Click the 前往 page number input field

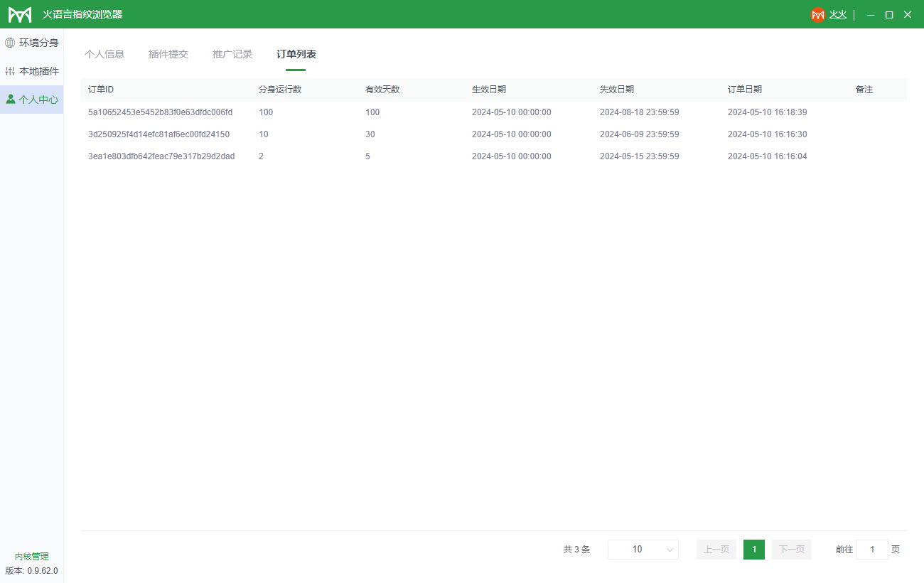click(872, 550)
